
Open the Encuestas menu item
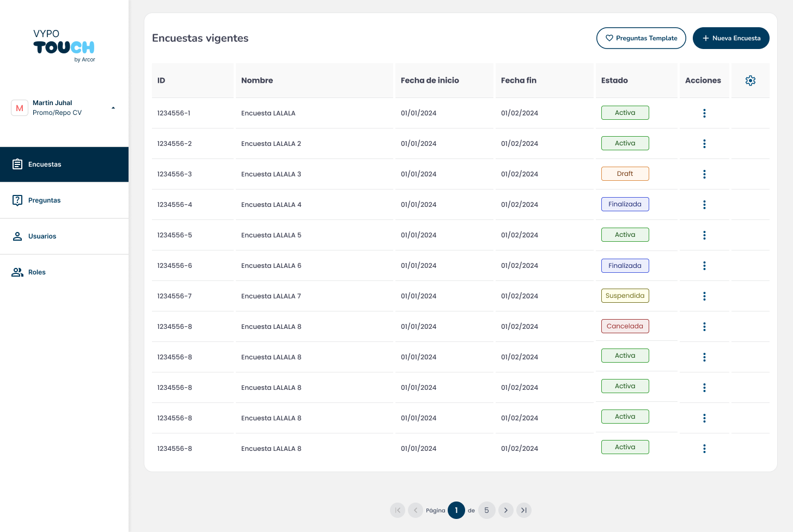click(64, 164)
